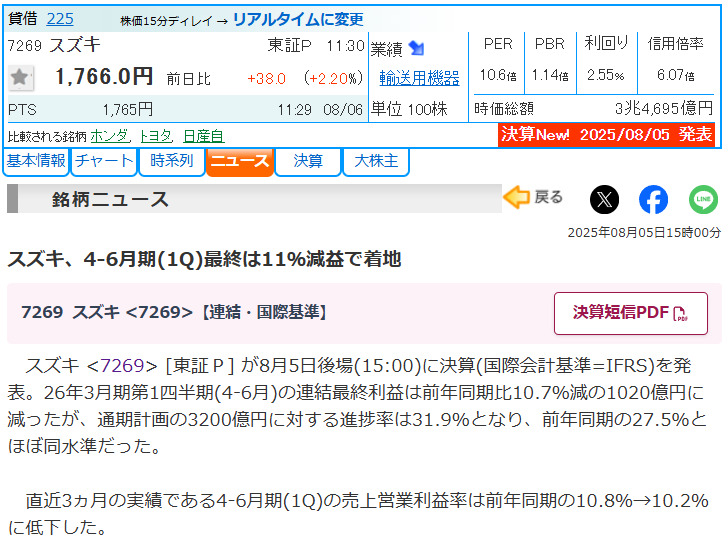Go to the 決算 tab
Viewport: 728px width, 550px height.
click(x=308, y=162)
